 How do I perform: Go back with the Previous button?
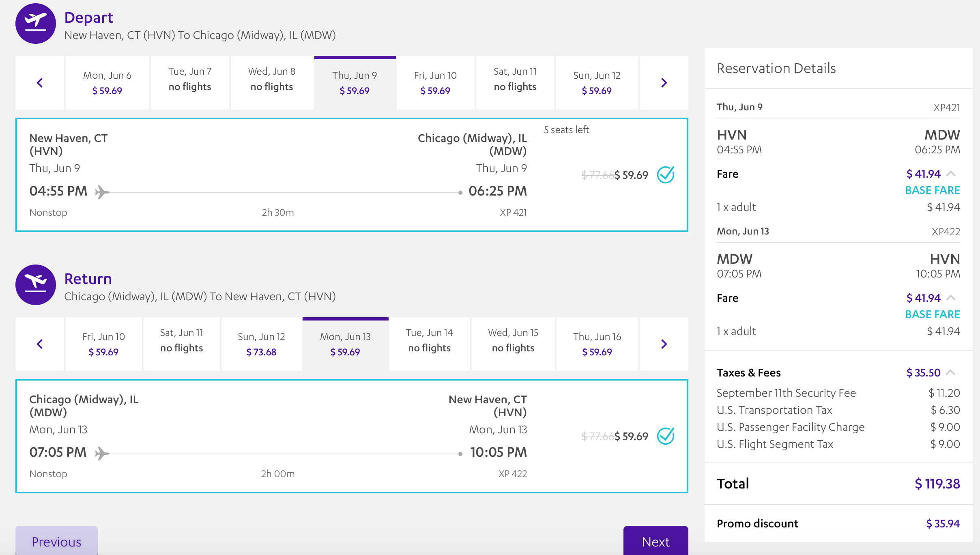click(x=56, y=541)
